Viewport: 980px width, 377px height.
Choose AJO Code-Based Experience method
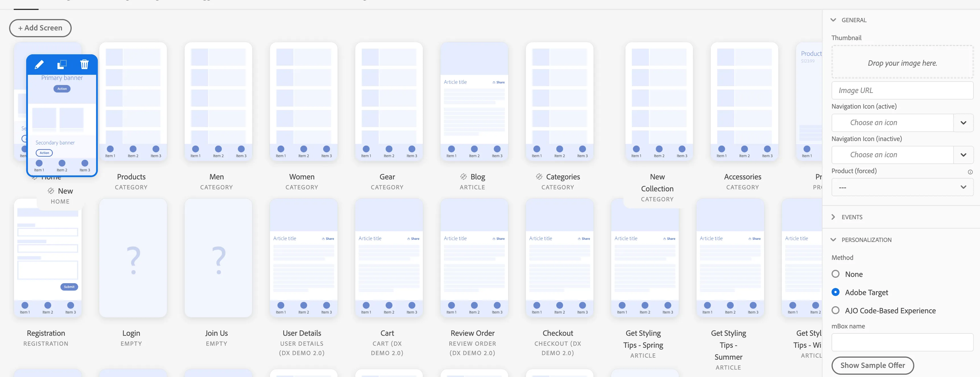click(x=836, y=310)
